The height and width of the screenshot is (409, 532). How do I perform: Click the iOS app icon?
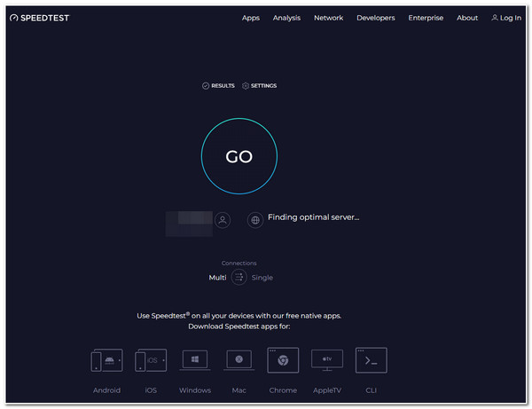151,360
